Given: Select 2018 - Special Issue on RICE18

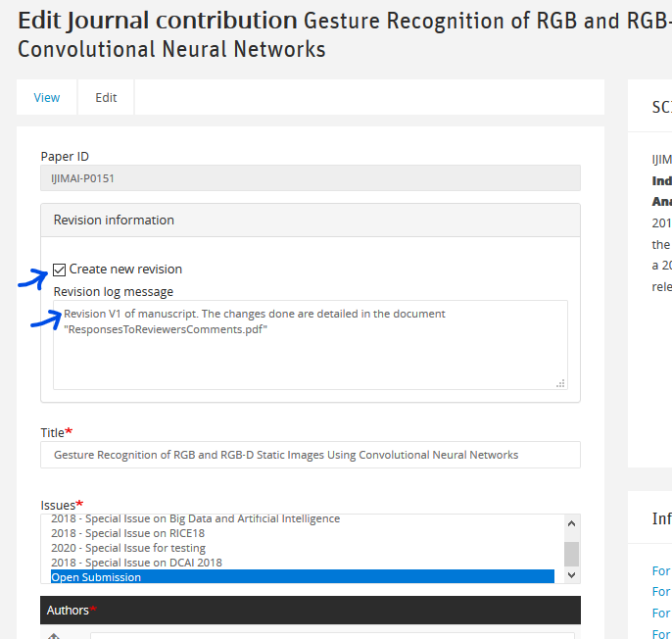Looking at the screenshot, I should (127, 533).
